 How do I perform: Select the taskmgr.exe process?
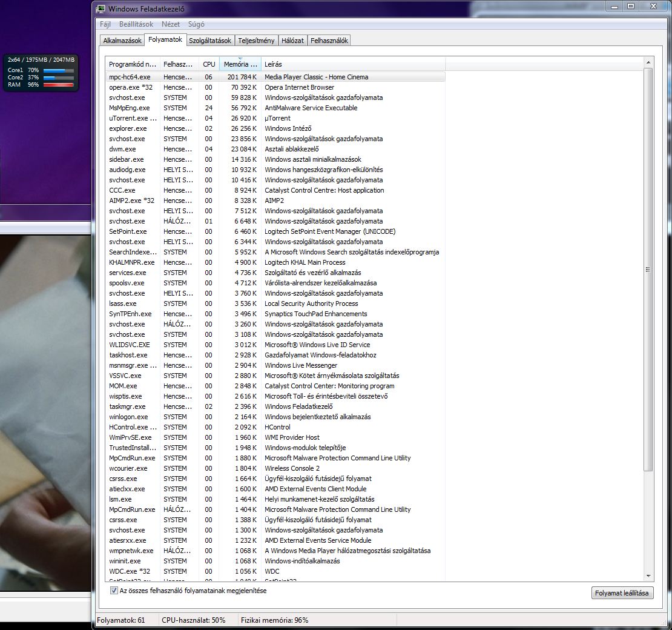coord(275,406)
